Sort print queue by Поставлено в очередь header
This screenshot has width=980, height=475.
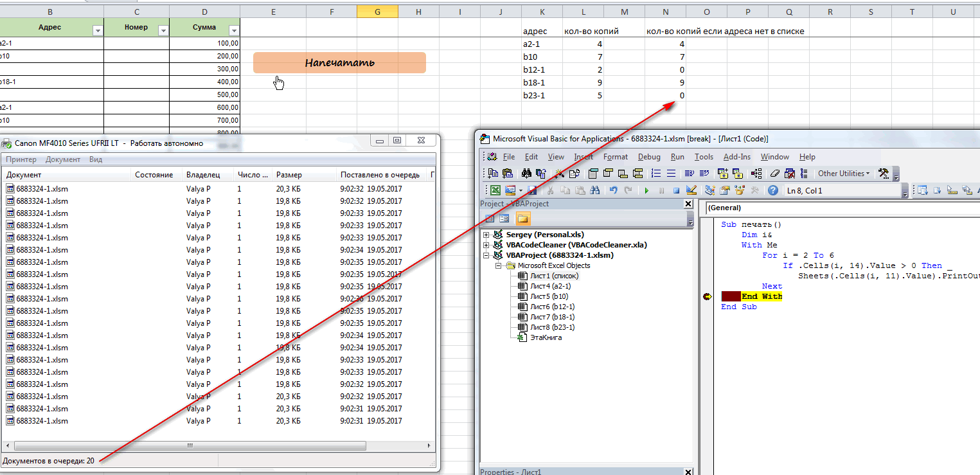pos(382,175)
